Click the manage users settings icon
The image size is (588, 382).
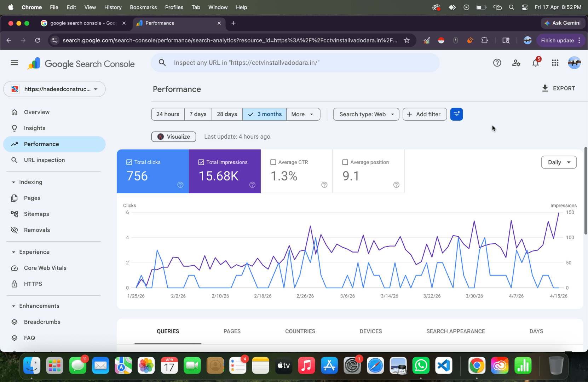[x=516, y=63]
